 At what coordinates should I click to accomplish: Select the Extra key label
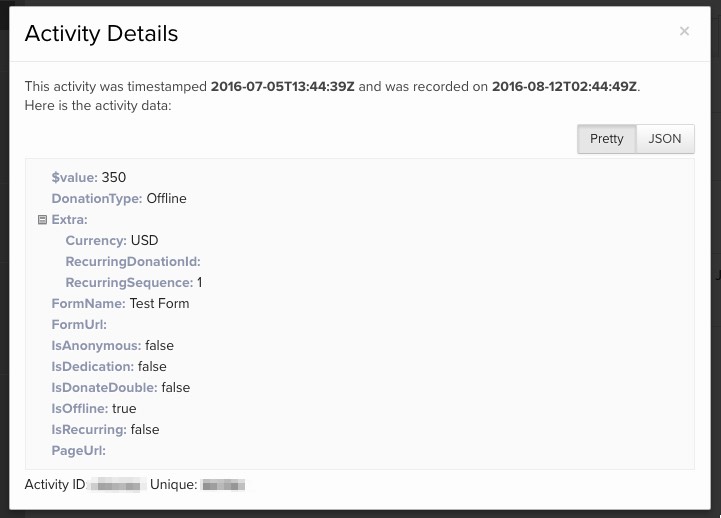69,220
